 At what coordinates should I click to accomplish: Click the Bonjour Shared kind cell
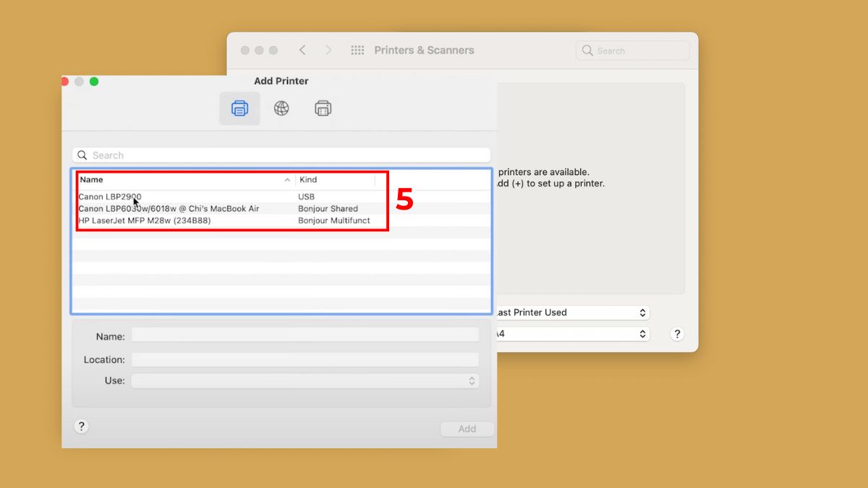(x=328, y=208)
